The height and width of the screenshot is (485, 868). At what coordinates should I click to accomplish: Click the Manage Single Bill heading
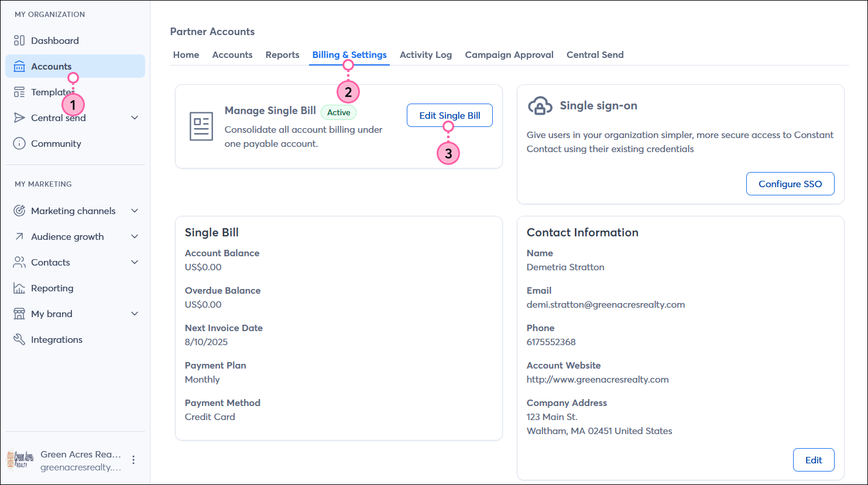click(270, 110)
